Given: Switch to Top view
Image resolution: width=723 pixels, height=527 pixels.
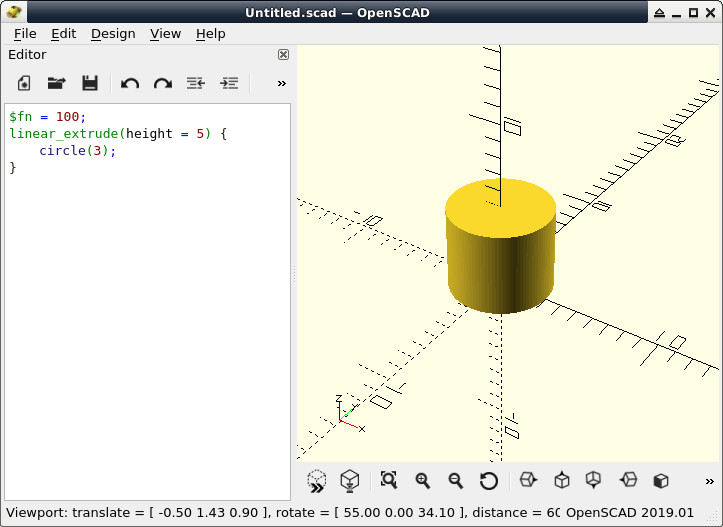Looking at the screenshot, I should (x=562, y=480).
